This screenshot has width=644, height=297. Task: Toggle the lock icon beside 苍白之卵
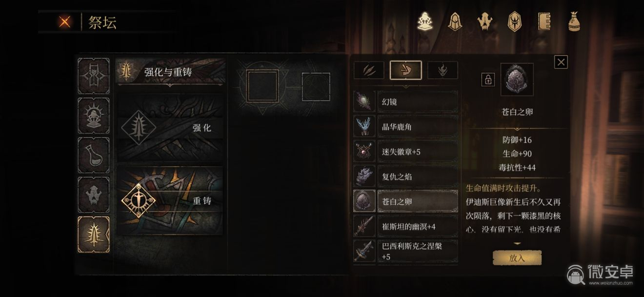(488, 79)
